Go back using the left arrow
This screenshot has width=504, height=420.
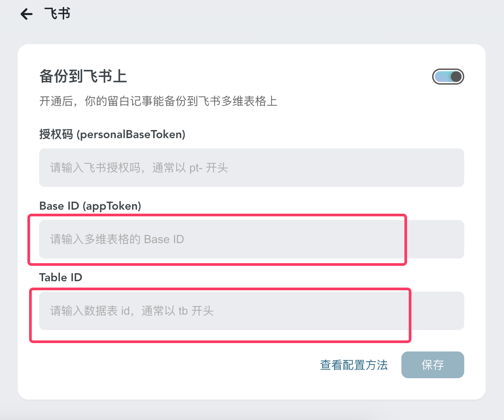pyautogui.click(x=26, y=14)
